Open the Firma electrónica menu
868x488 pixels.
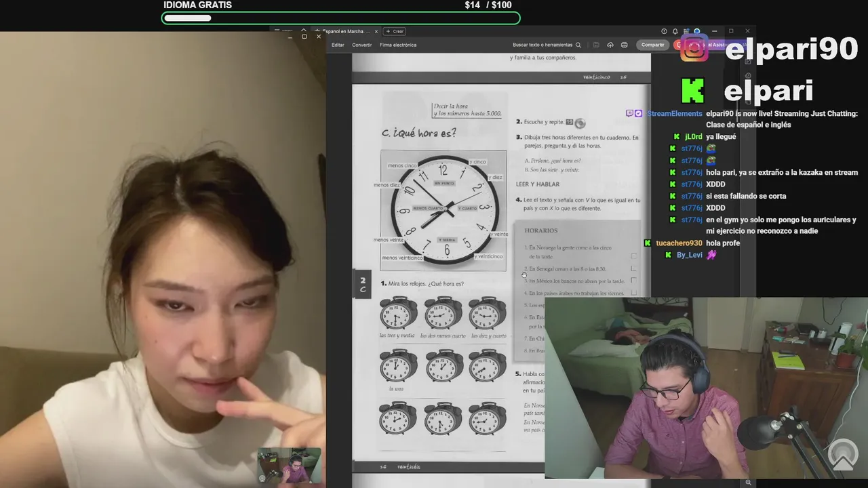point(398,45)
